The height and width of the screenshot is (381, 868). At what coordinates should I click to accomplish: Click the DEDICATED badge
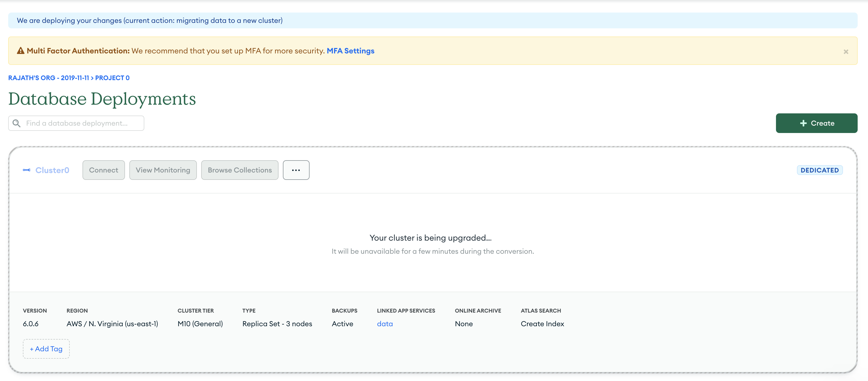[819, 170]
